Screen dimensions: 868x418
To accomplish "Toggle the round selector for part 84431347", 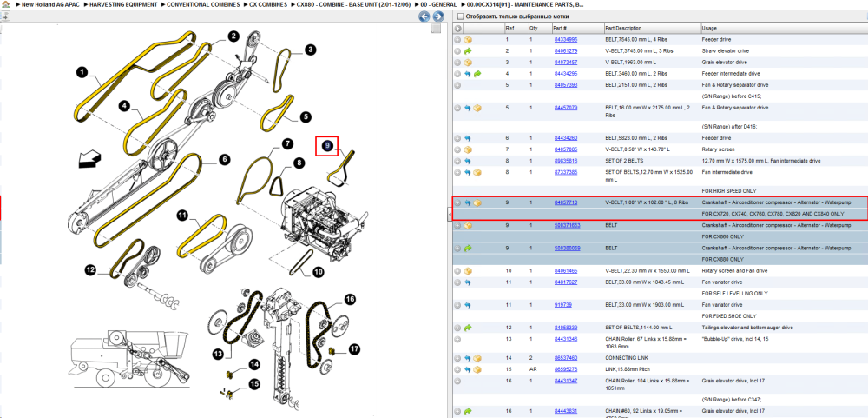I will coord(457,381).
